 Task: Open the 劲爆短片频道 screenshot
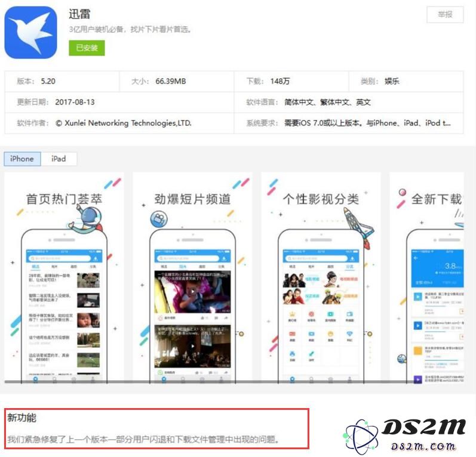192,278
